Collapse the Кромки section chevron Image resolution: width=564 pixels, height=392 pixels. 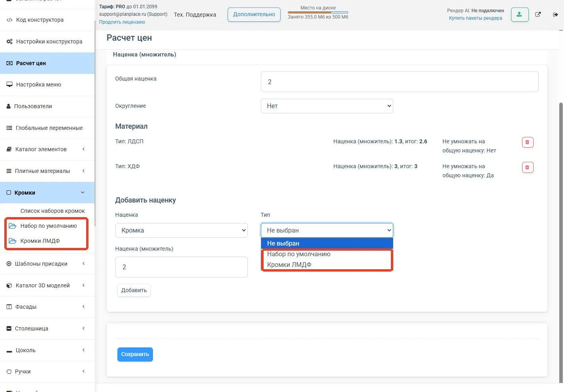(x=83, y=193)
